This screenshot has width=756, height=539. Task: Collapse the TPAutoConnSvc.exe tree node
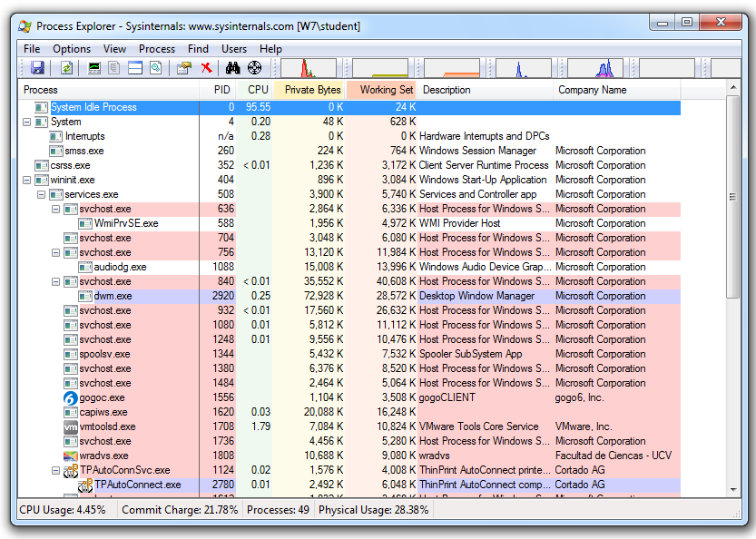pos(56,470)
